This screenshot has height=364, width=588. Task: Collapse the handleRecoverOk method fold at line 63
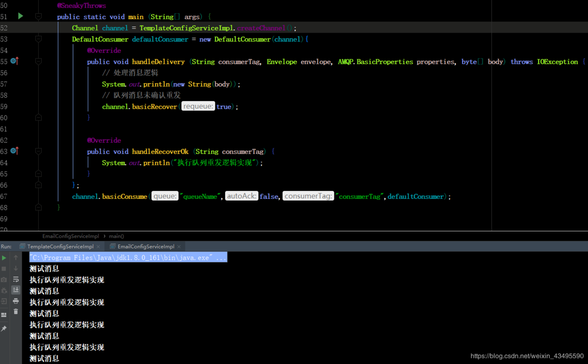39,151
